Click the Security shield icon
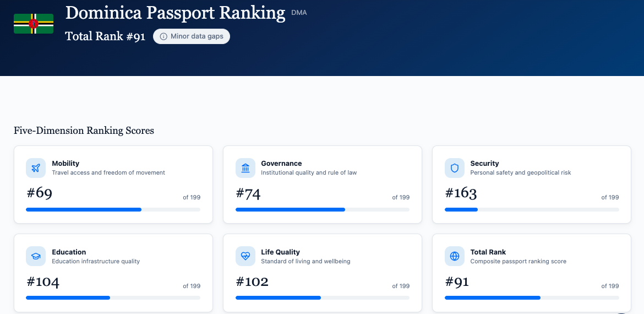Image resolution: width=644 pixels, height=314 pixels. 455,168
